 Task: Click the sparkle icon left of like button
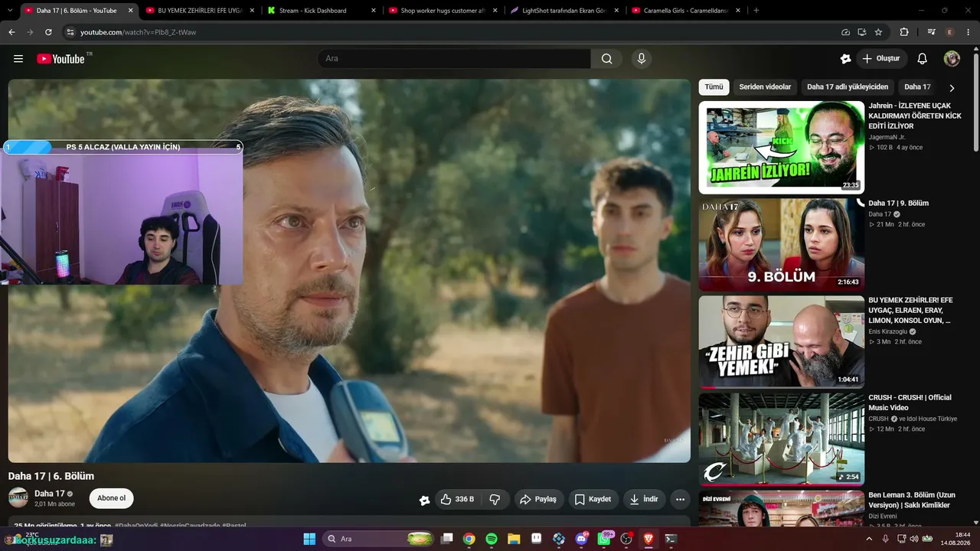coord(424,500)
